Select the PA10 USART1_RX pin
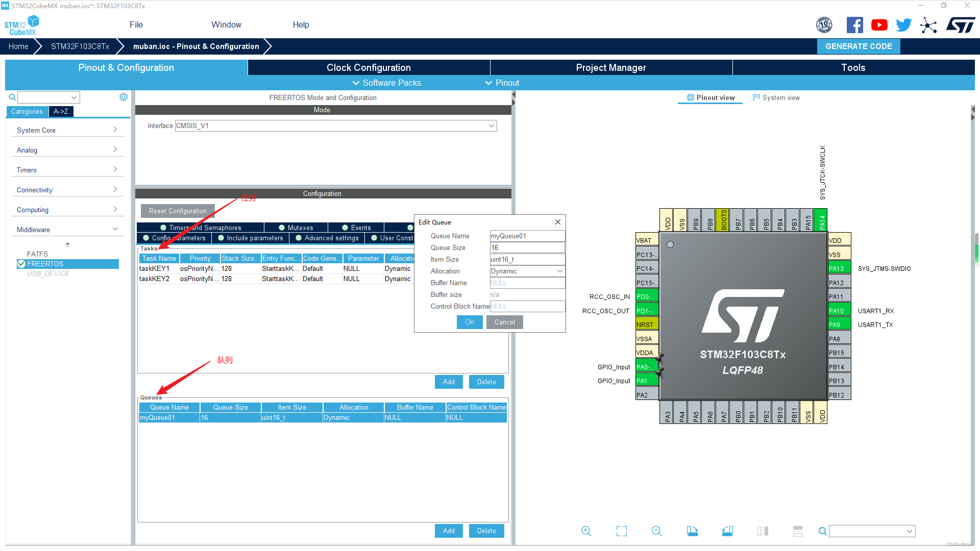This screenshot has height=551, width=980. pyautogui.click(x=839, y=311)
